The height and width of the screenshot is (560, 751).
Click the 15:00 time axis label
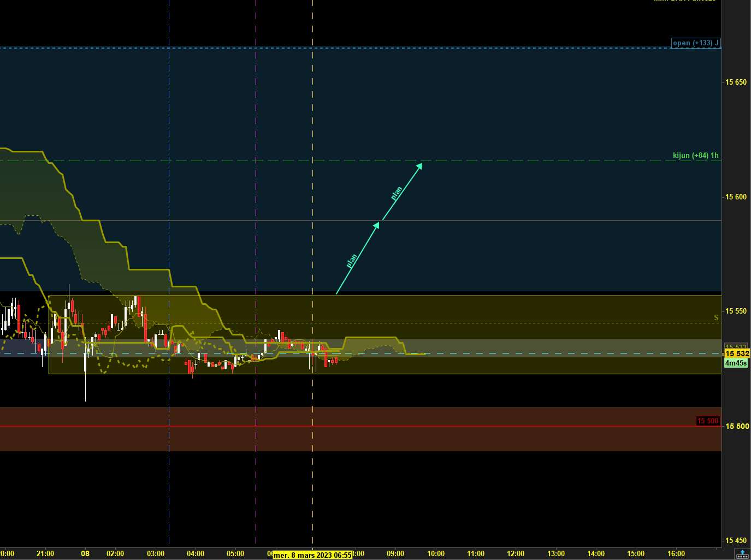click(x=636, y=553)
